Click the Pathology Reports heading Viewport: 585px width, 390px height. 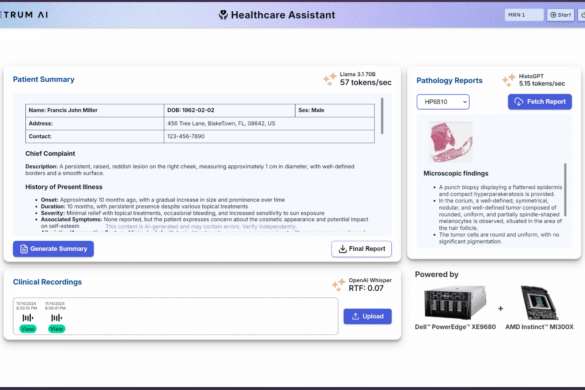[x=449, y=81]
